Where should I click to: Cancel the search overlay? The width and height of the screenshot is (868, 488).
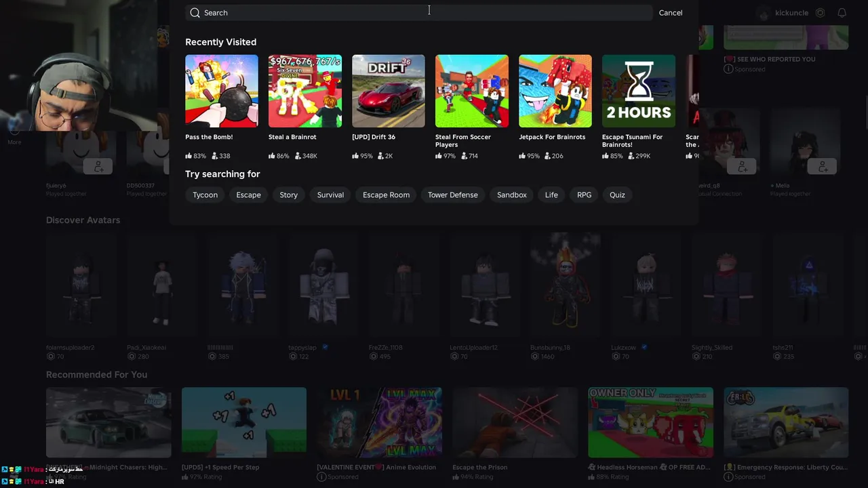(671, 13)
